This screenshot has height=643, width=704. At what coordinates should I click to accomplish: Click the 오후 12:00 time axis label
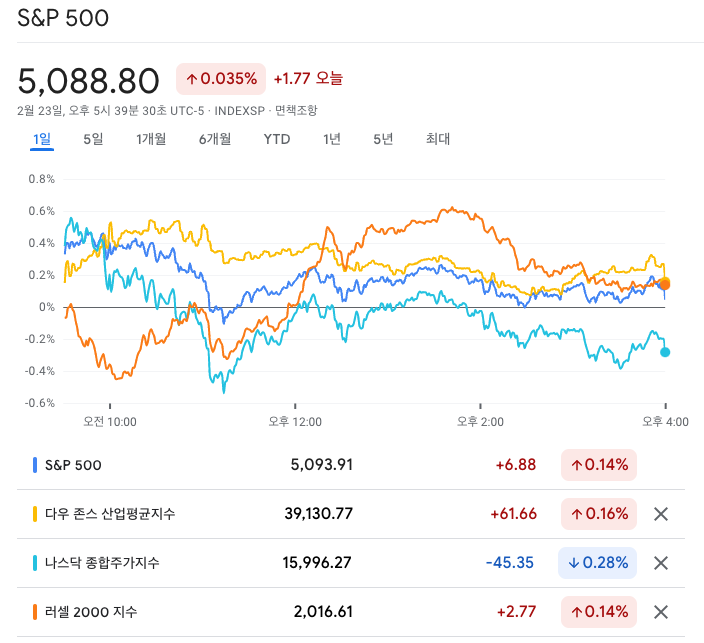coord(295,422)
